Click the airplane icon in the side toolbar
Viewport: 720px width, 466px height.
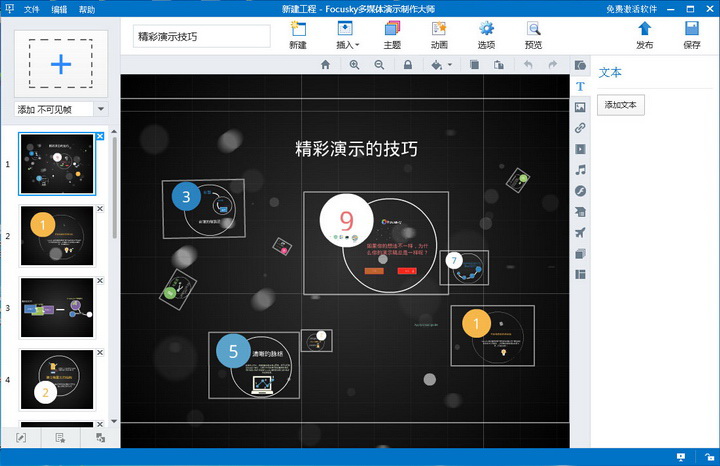580,233
